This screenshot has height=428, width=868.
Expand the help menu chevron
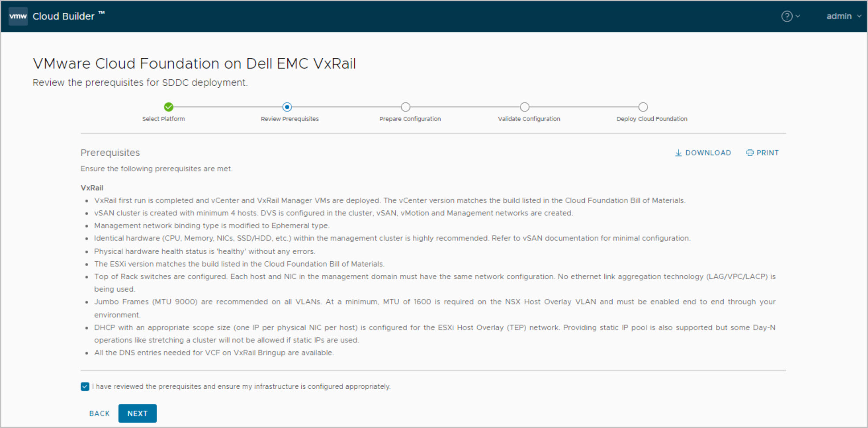[x=797, y=16]
